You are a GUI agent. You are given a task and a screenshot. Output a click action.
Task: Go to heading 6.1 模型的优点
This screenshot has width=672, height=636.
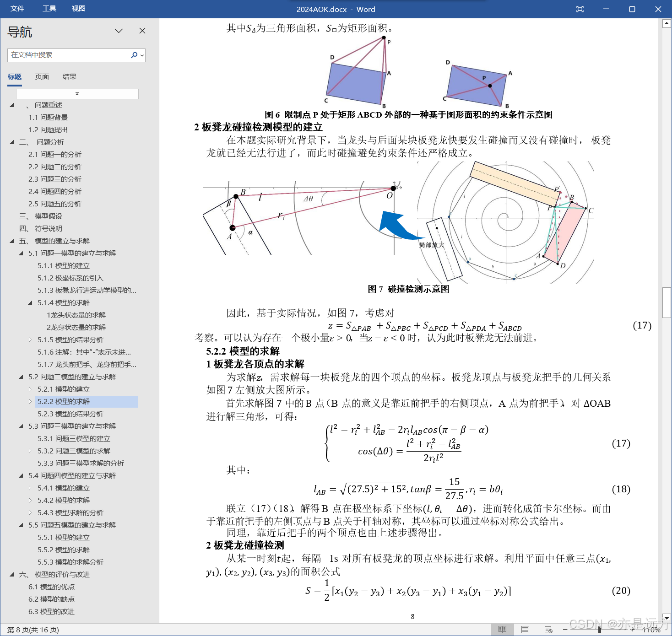[51, 587]
